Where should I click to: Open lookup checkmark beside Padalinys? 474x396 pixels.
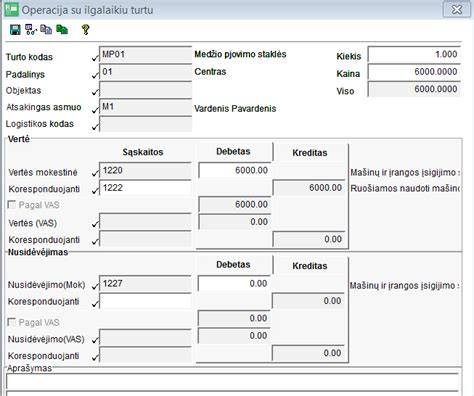point(95,75)
